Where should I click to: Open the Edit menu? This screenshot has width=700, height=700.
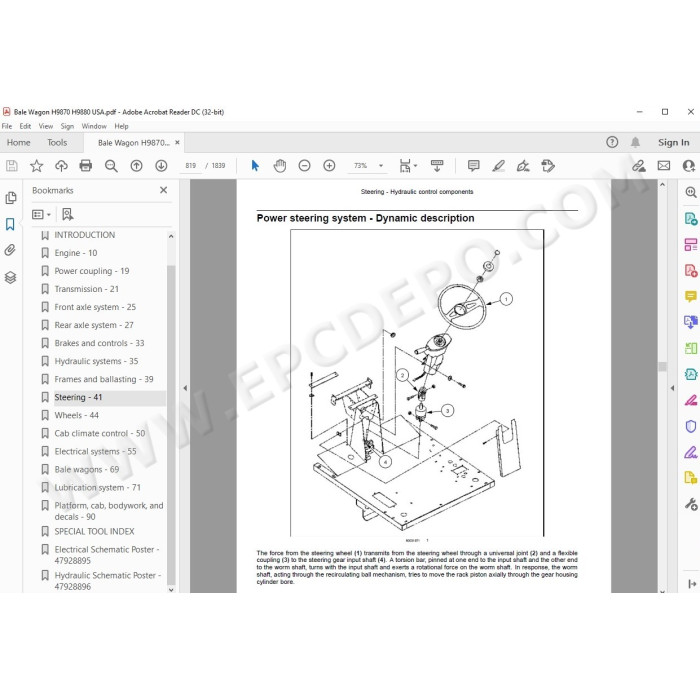coord(25,126)
